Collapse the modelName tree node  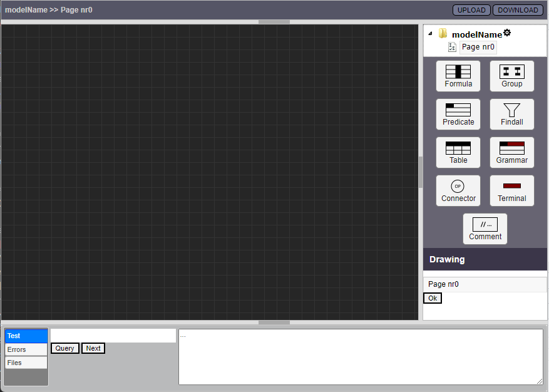[x=430, y=34]
